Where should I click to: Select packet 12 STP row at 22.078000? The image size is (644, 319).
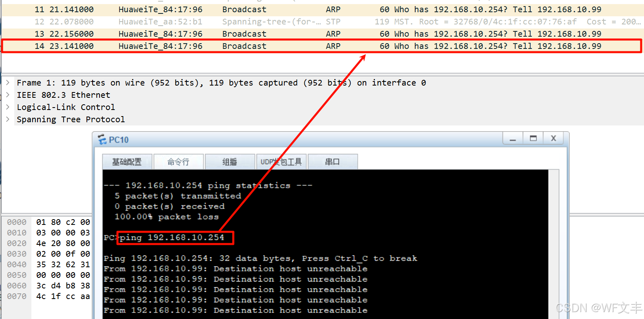pyautogui.click(x=322, y=22)
